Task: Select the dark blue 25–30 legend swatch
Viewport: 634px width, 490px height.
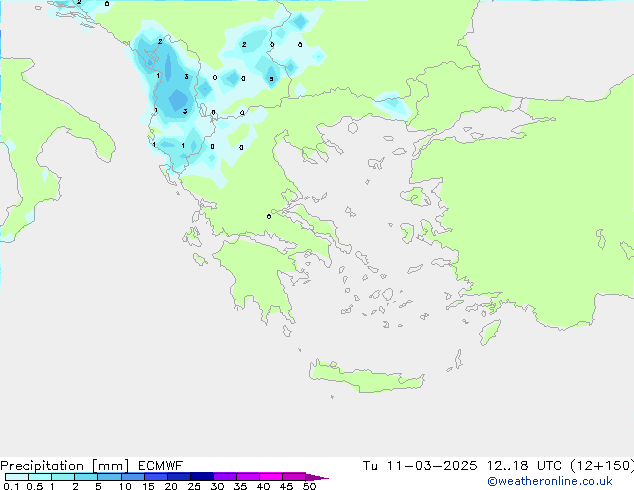Action: tap(202, 477)
